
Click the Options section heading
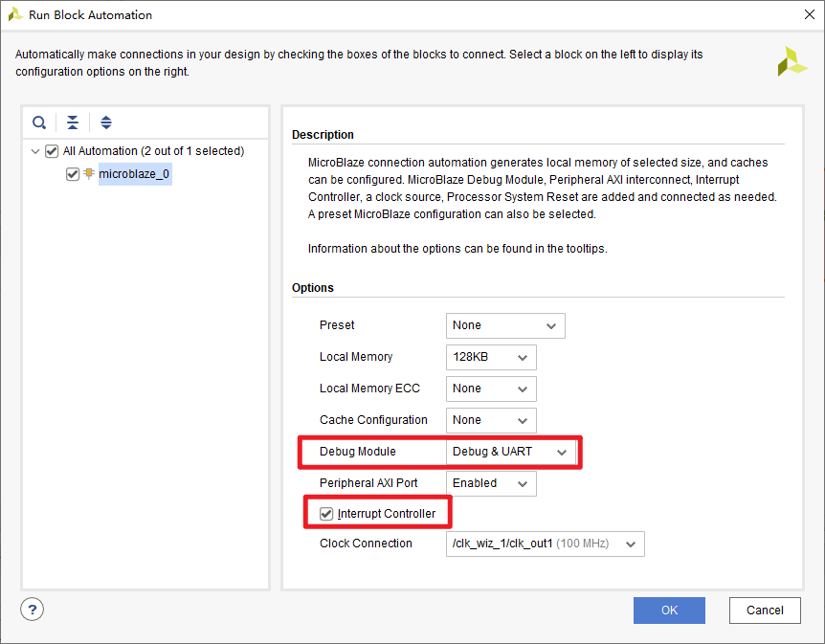coord(313,288)
